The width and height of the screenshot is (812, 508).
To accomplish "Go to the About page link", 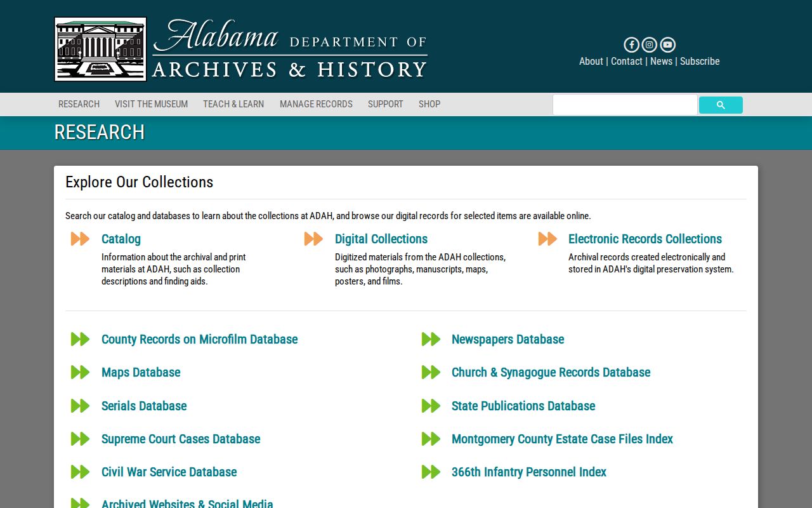I will (x=591, y=61).
